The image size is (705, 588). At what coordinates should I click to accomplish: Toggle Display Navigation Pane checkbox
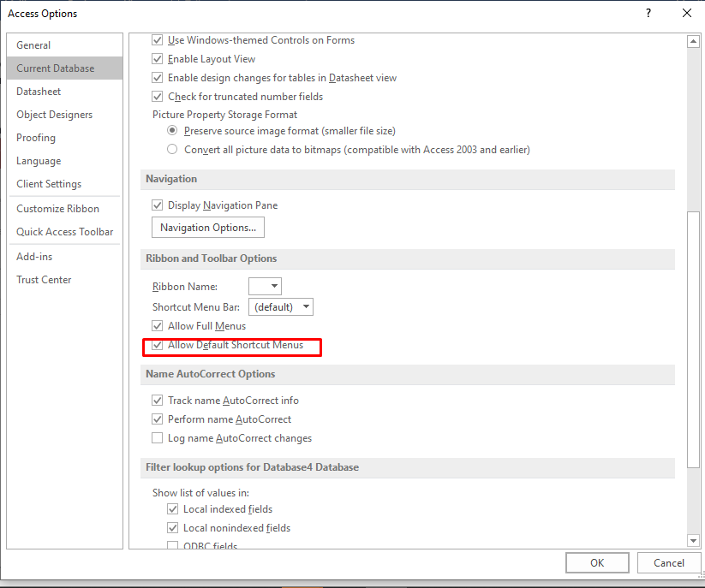click(x=157, y=205)
